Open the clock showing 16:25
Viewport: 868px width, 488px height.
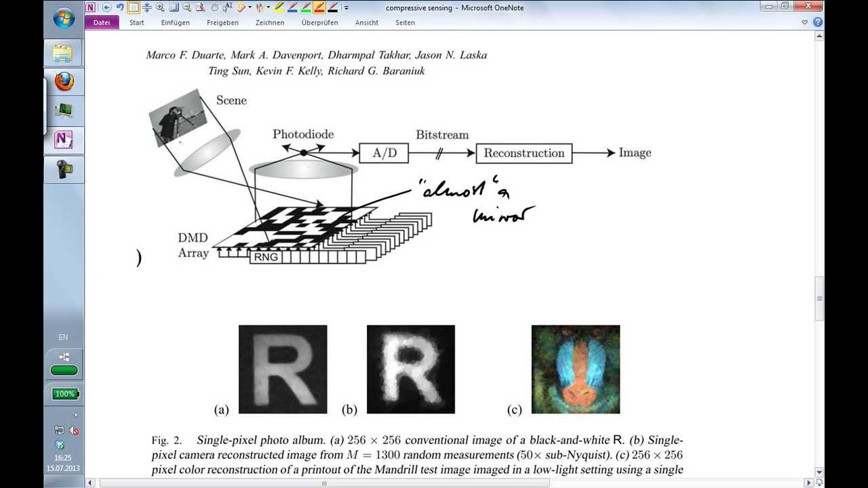63,463
